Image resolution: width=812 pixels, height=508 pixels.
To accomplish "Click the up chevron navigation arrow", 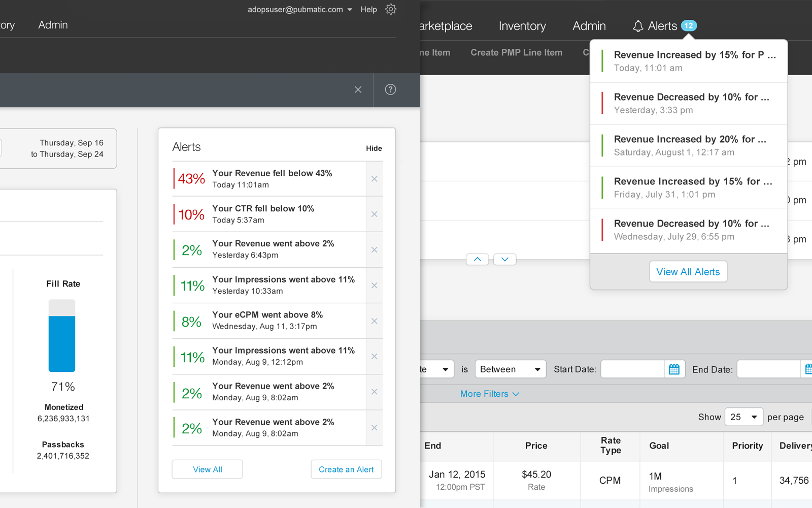I will click(x=477, y=259).
